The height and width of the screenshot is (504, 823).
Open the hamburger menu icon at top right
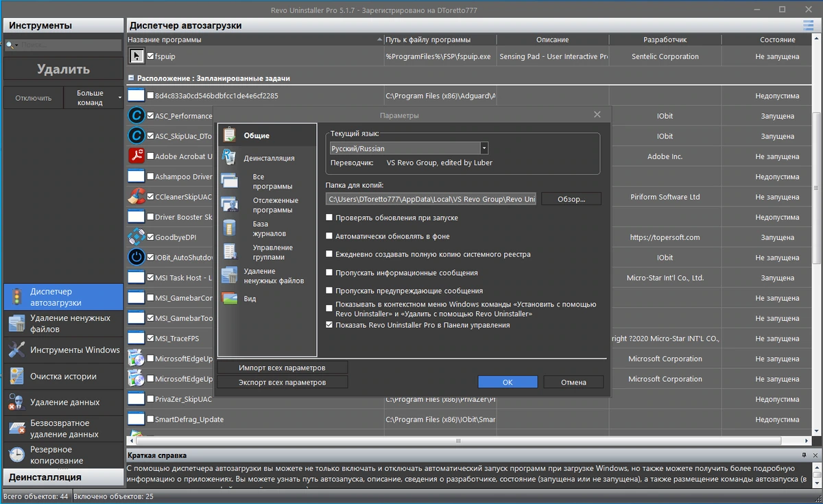(x=808, y=25)
